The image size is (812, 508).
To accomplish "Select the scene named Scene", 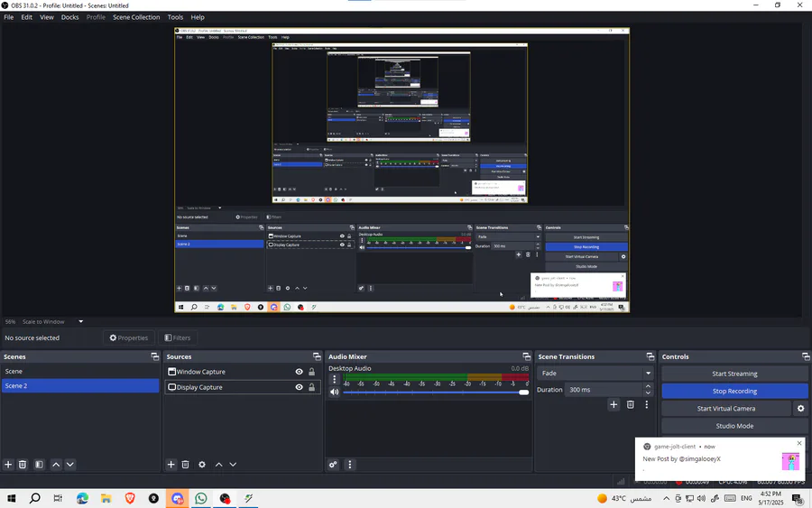I will 80,371.
